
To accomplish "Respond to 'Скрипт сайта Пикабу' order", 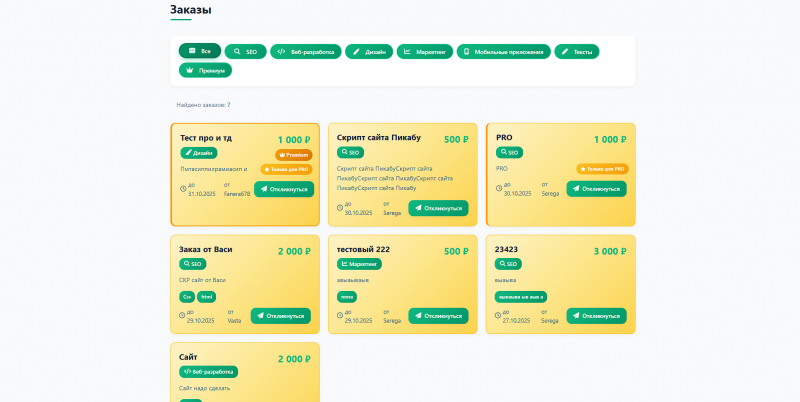I will point(438,208).
